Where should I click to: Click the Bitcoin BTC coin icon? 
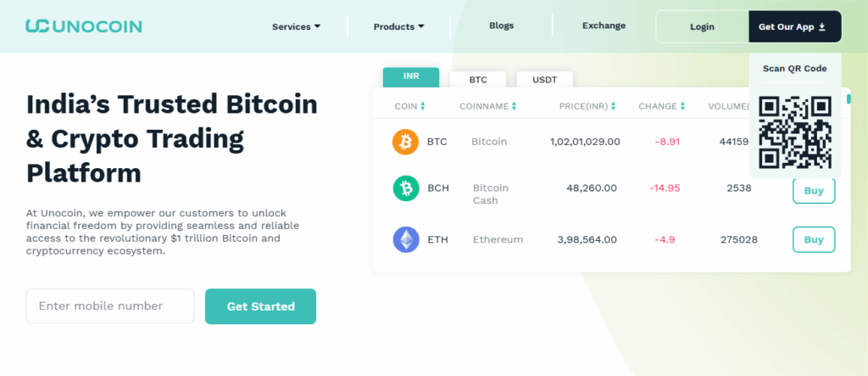(405, 142)
